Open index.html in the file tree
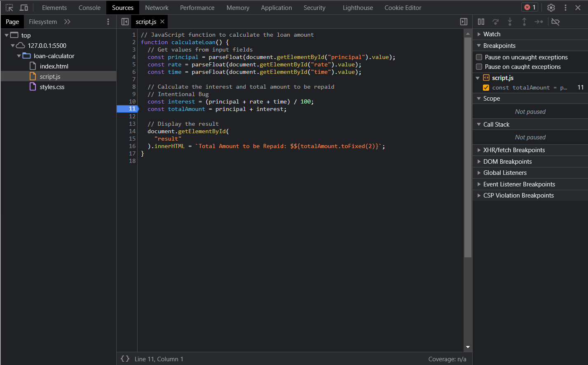 coord(54,66)
